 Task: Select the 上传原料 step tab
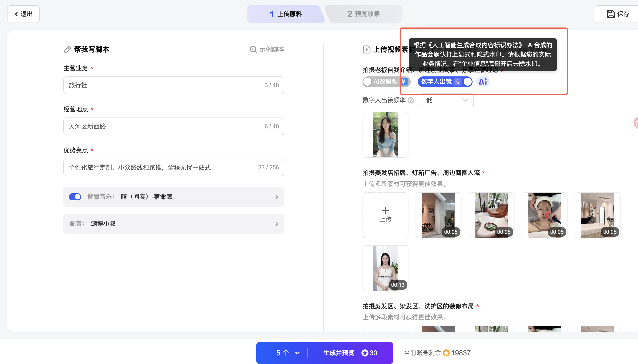click(286, 14)
